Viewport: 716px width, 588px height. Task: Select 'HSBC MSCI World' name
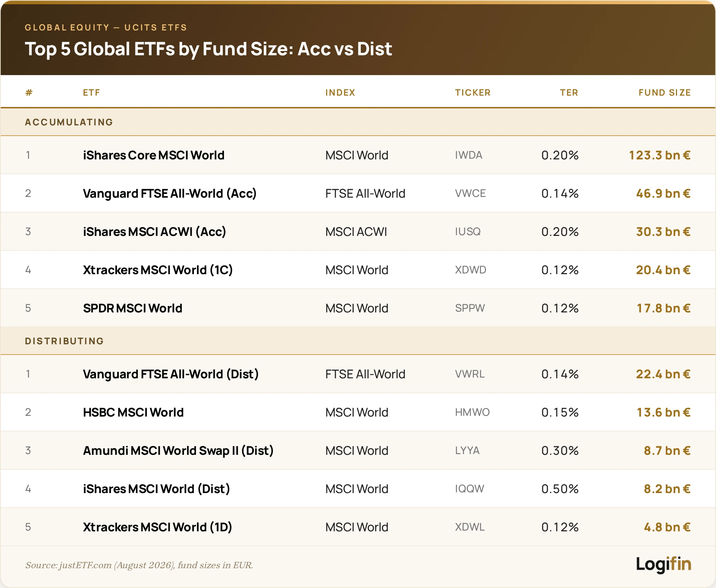[133, 412]
